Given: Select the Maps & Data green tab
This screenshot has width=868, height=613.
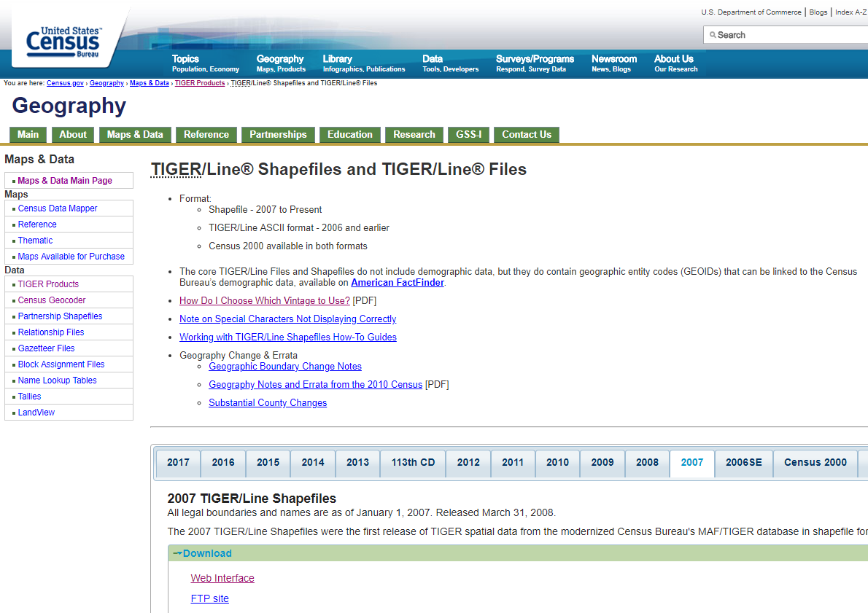Looking at the screenshot, I should pos(135,134).
